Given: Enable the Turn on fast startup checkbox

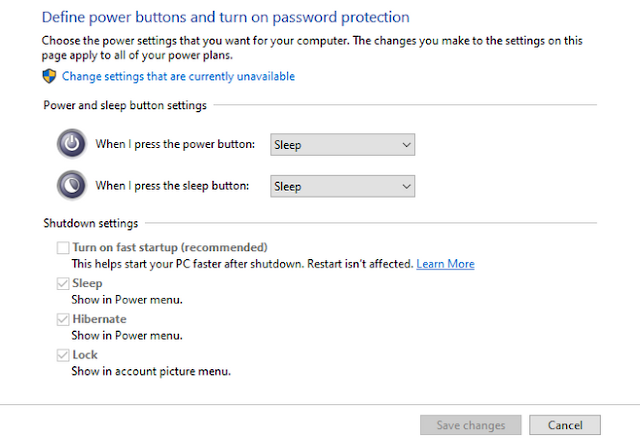Looking at the screenshot, I should 63,247.
